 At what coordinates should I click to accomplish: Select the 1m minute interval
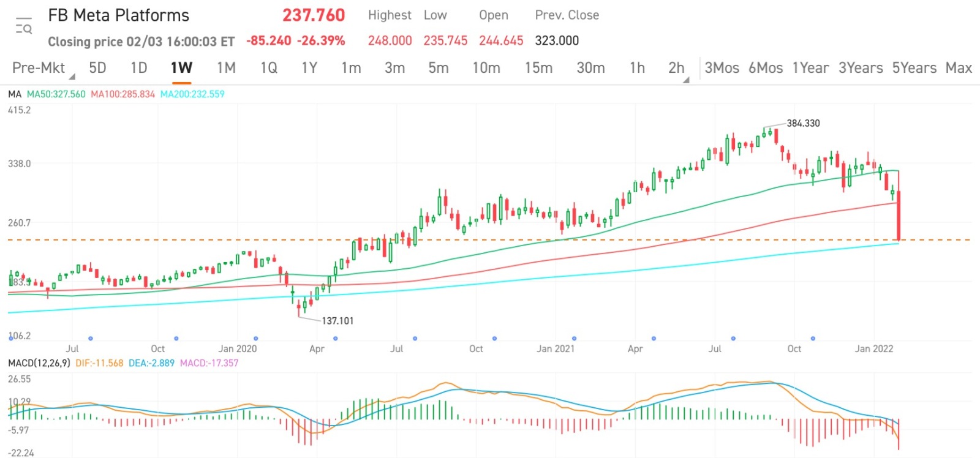click(x=351, y=68)
